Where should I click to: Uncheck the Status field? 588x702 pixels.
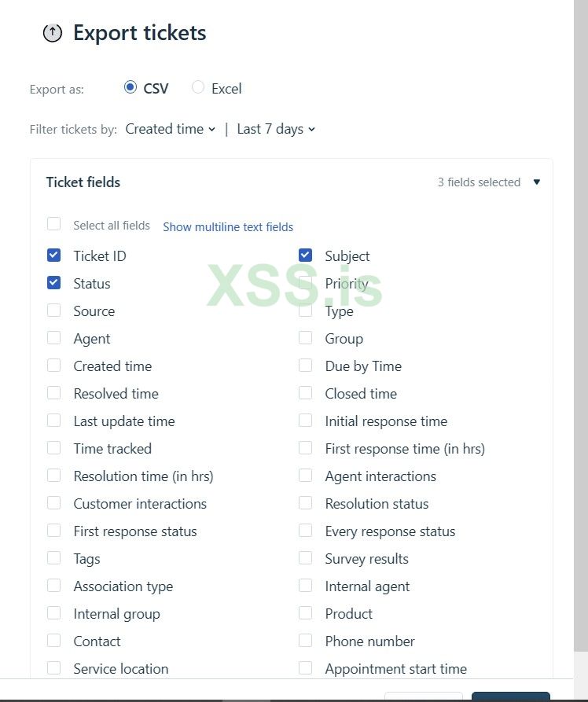53,281
